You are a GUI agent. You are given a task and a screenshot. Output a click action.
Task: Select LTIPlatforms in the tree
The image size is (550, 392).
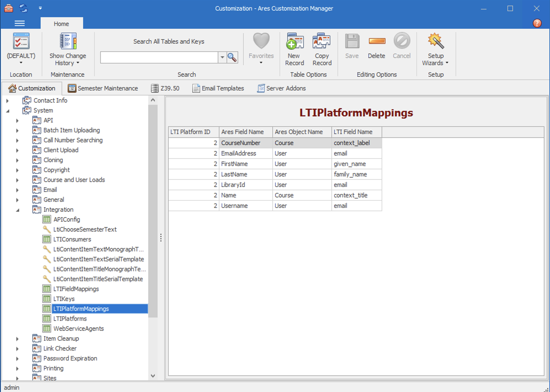coord(70,318)
